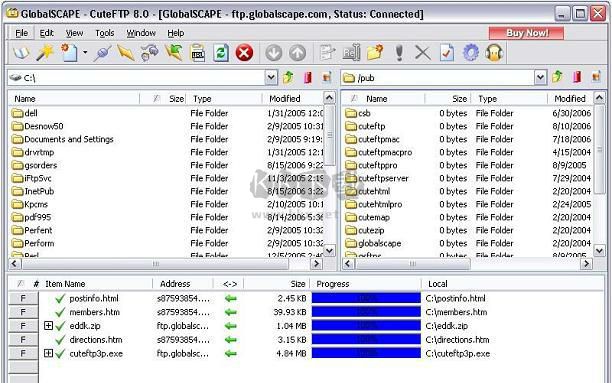
Task: Expand the cuteftp3p.exe queue item
Action: 48,353
